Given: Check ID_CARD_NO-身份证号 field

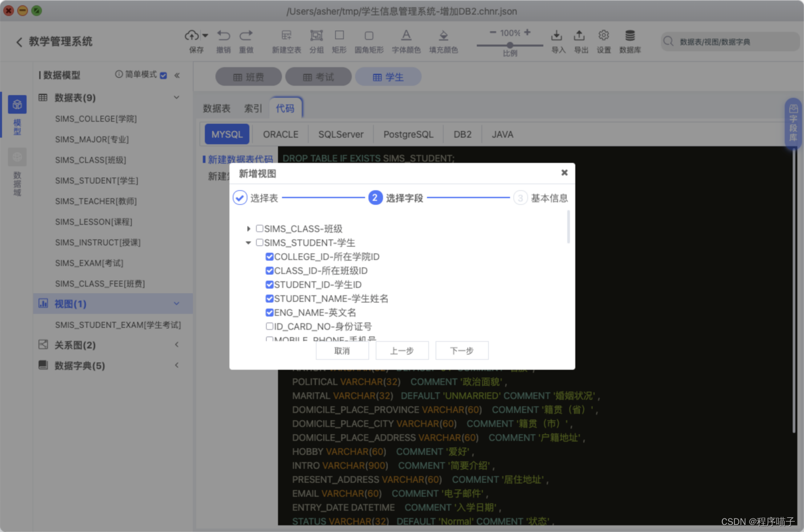Looking at the screenshot, I should click(269, 326).
